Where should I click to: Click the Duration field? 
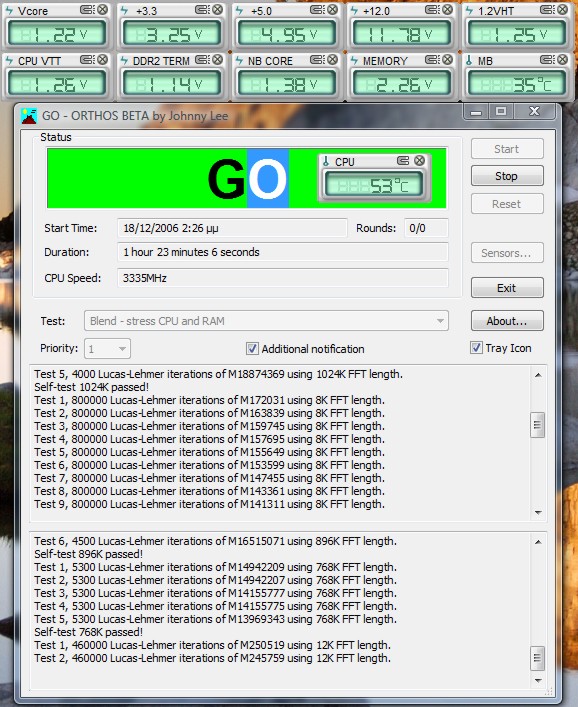pos(283,252)
